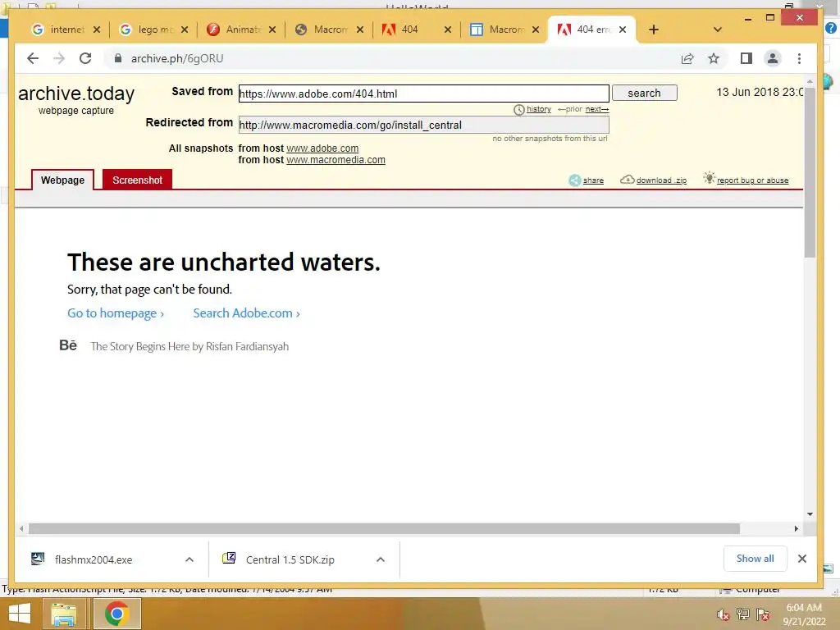
Task: Open File Explorer from the taskbar
Action: click(64, 614)
